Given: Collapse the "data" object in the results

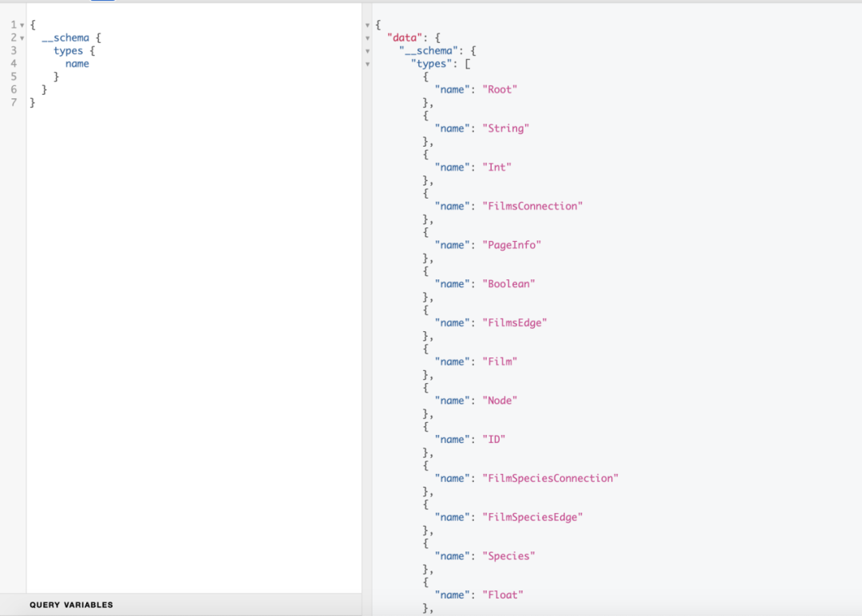Looking at the screenshot, I should click(x=367, y=38).
